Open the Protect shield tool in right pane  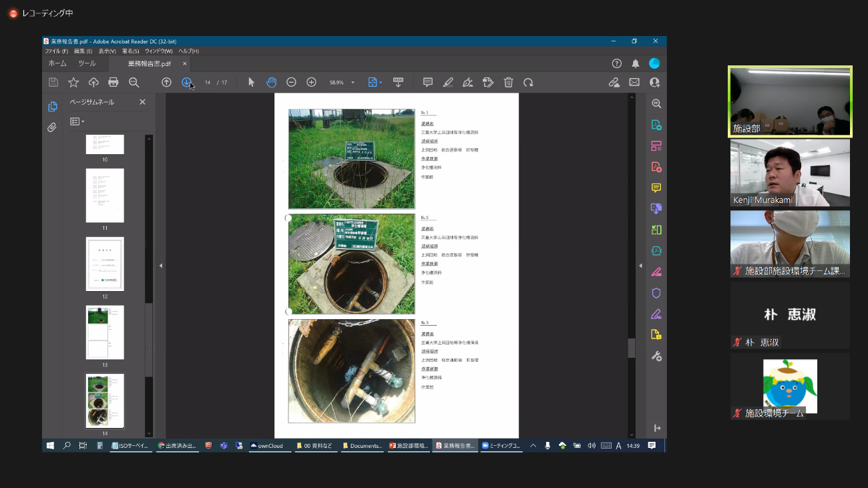(x=656, y=293)
